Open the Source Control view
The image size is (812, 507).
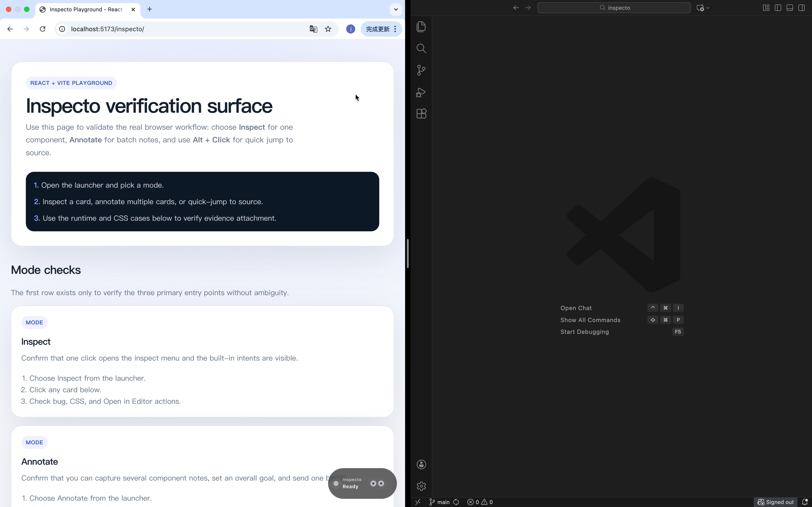point(421,70)
